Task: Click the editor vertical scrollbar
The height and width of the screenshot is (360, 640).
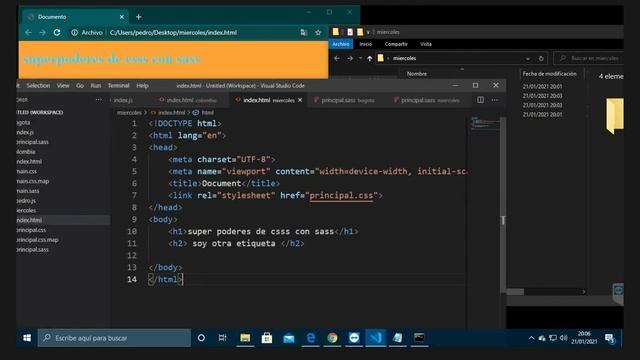Action: tap(503, 204)
